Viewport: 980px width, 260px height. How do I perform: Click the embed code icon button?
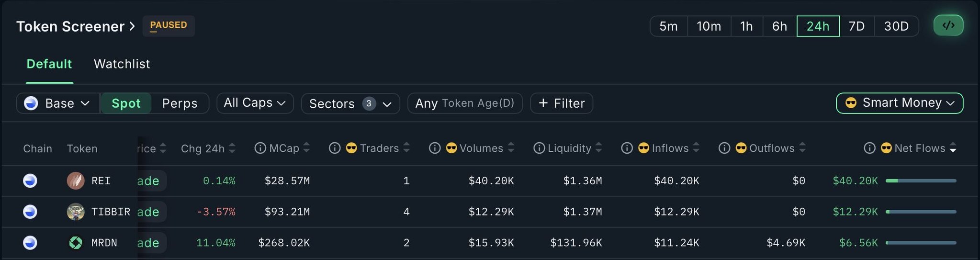(948, 25)
